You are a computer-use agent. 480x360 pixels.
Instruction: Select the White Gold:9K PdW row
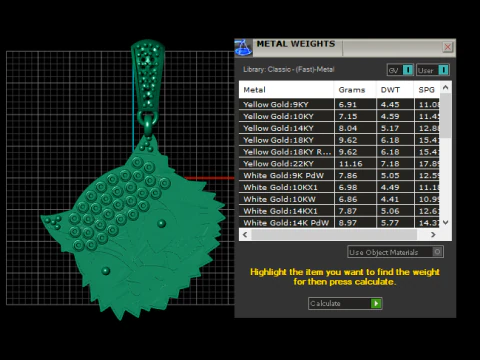(339, 175)
